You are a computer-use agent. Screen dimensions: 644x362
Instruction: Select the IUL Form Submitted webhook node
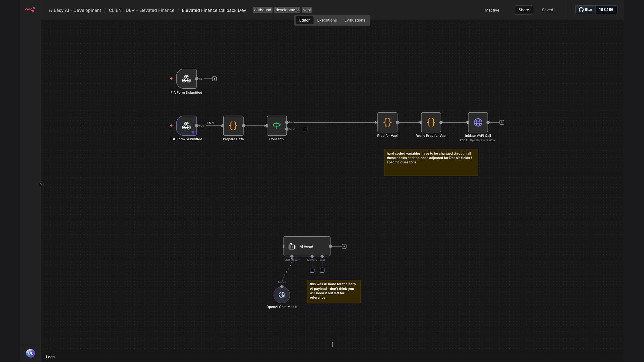click(186, 126)
